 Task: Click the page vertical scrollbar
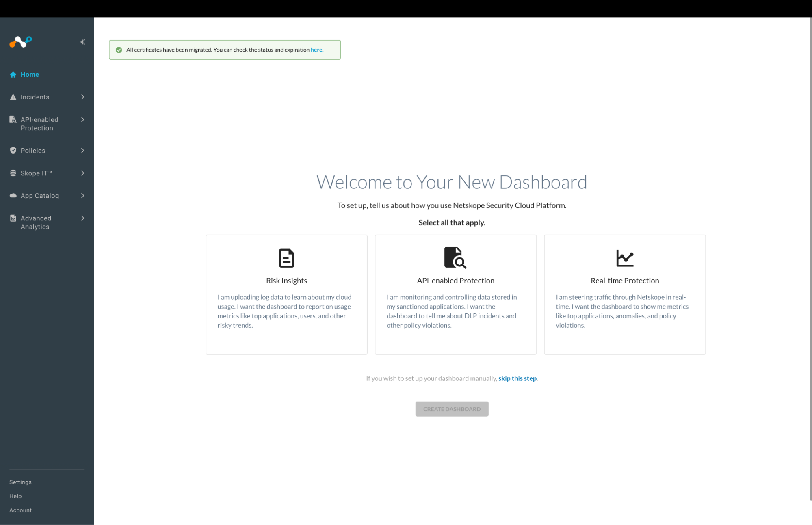tap(810, 260)
